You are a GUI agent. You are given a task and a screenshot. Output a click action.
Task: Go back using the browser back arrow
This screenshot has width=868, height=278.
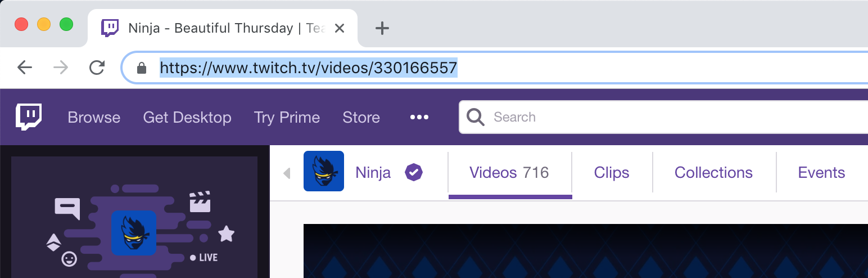click(x=25, y=68)
